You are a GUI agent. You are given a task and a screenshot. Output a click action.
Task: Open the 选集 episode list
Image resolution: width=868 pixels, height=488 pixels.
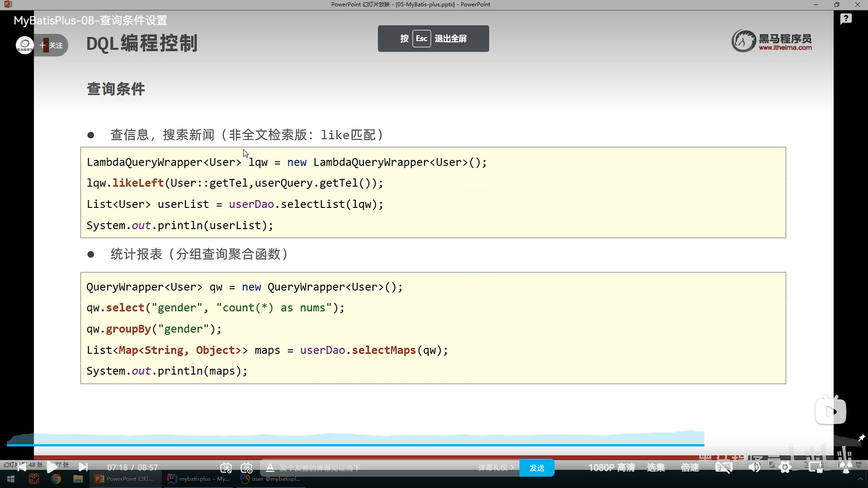click(x=656, y=468)
